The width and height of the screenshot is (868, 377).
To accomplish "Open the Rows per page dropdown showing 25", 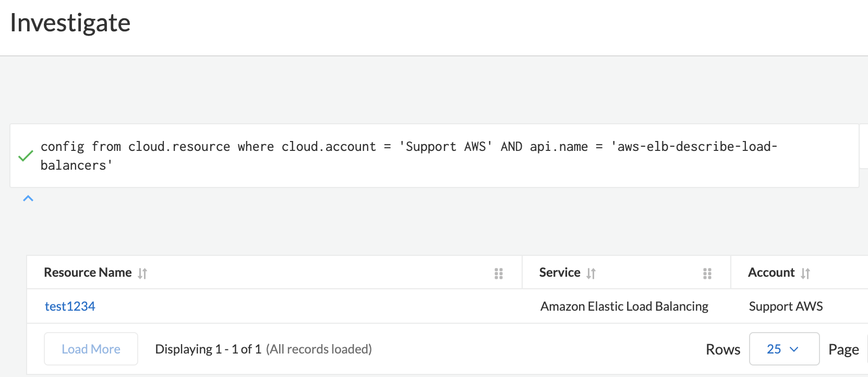I will [x=783, y=349].
